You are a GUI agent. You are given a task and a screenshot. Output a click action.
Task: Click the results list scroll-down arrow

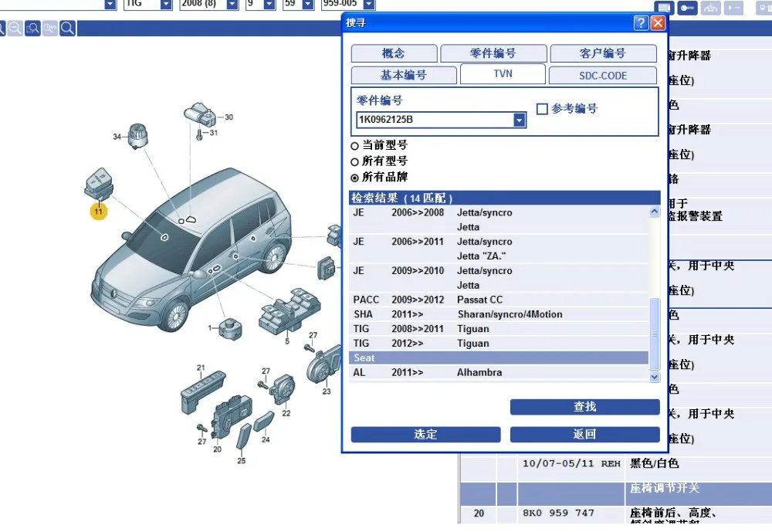(655, 377)
